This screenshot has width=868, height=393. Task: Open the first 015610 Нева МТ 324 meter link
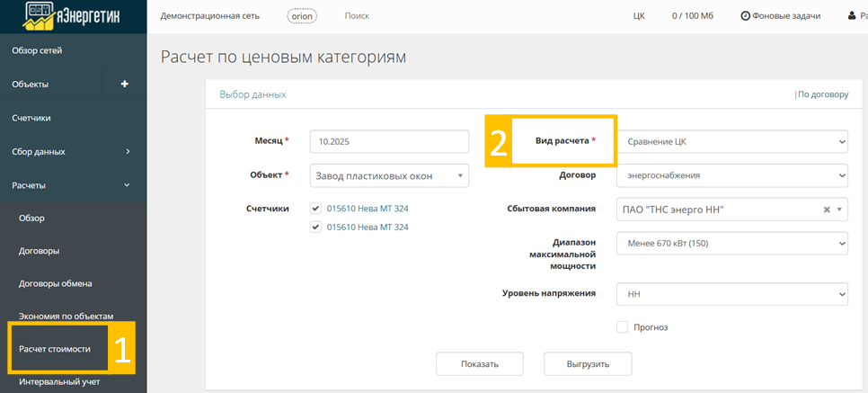[368, 209]
